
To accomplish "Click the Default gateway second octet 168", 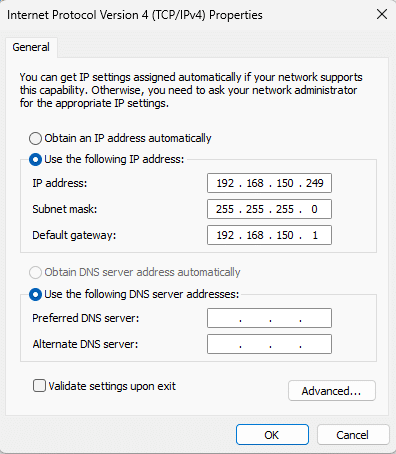I will click(x=255, y=235).
